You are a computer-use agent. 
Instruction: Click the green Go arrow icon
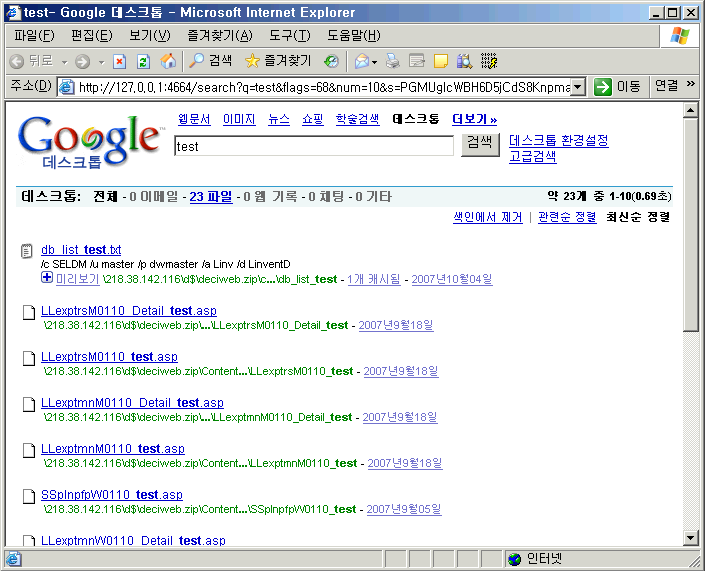point(602,87)
